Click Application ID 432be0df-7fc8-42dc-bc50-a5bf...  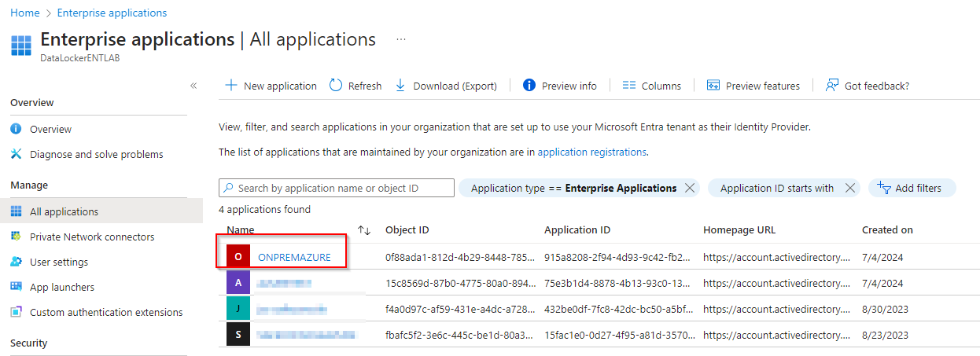tap(619, 310)
